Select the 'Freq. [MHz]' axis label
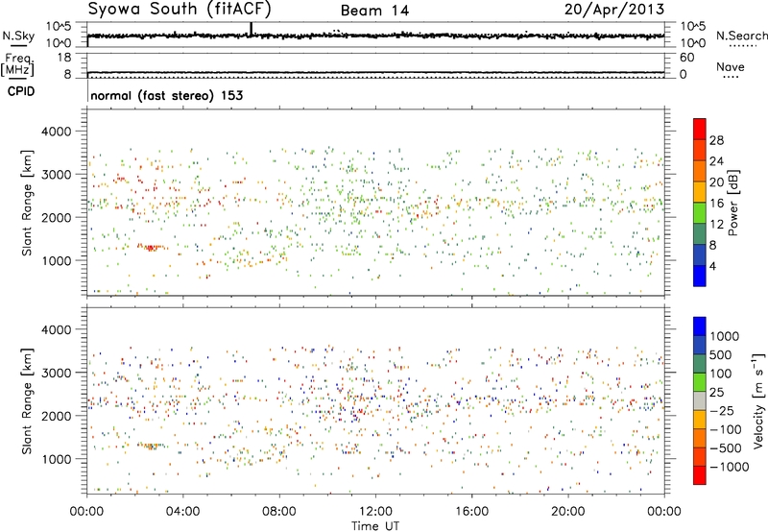The width and height of the screenshot is (768, 532). coord(17,64)
